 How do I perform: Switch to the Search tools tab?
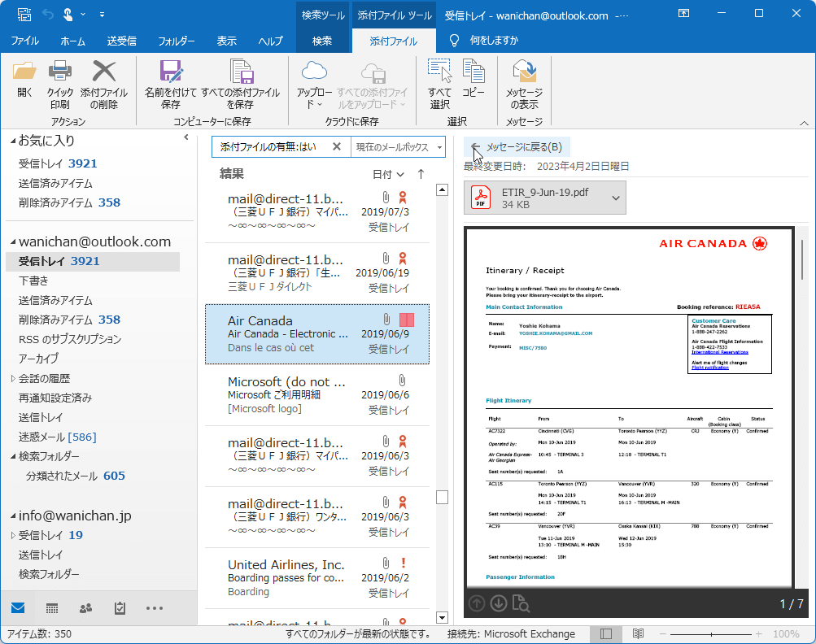[x=322, y=41]
